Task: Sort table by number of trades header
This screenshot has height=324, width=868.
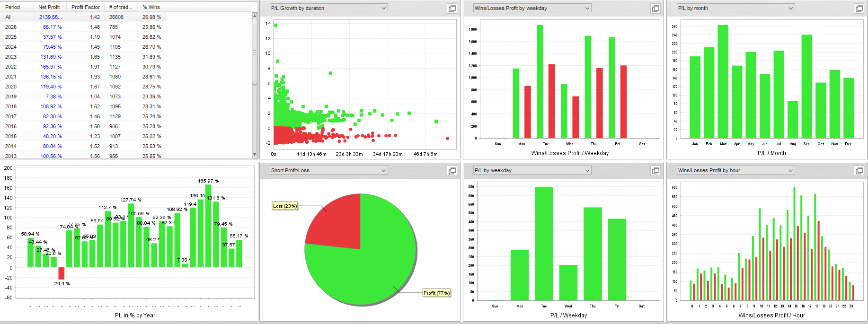Action: pyautogui.click(x=121, y=7)
